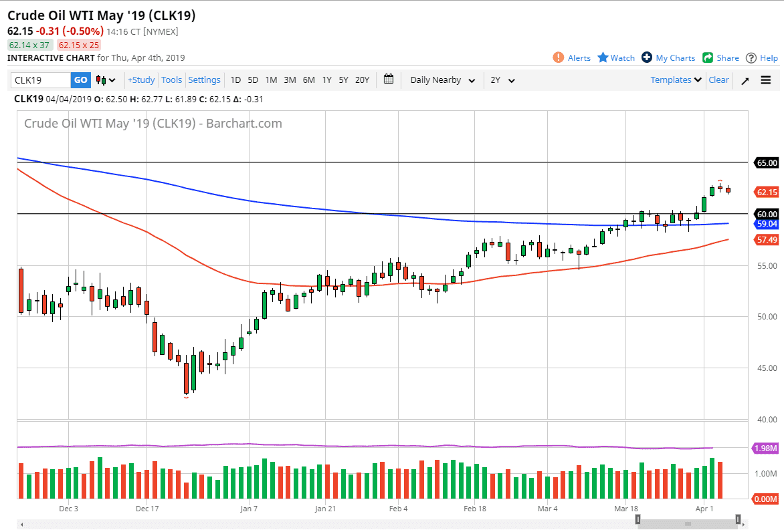The width and height of the screenshot is (784, 532).
Task: Click the CLK19 symbol input field
Action: pos(40,79)
